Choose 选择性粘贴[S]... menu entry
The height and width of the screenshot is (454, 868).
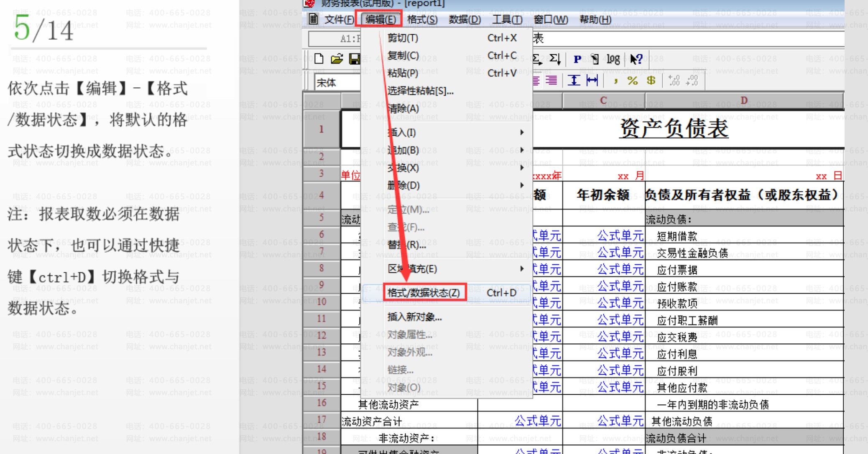coord(420,91)
